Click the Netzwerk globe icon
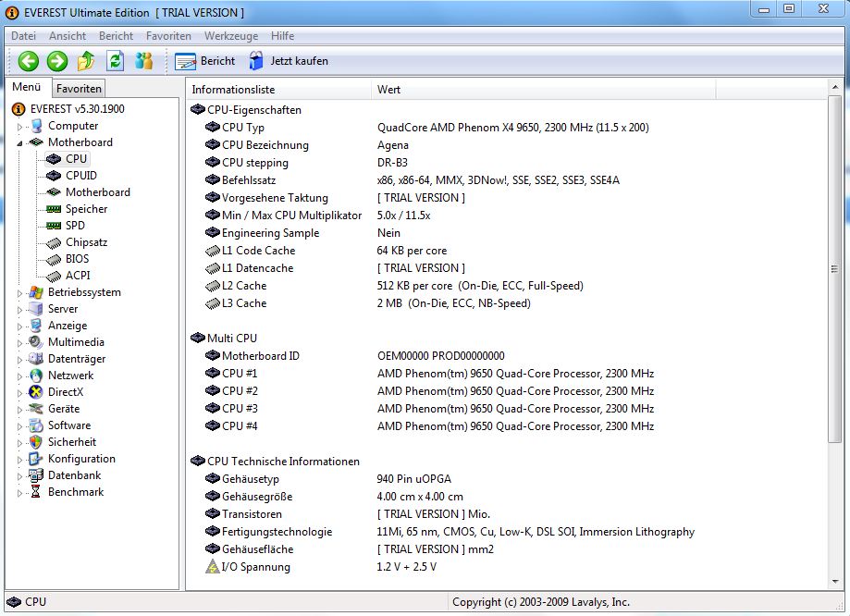The width and height of the screenshot is (850, 616). 36,376
